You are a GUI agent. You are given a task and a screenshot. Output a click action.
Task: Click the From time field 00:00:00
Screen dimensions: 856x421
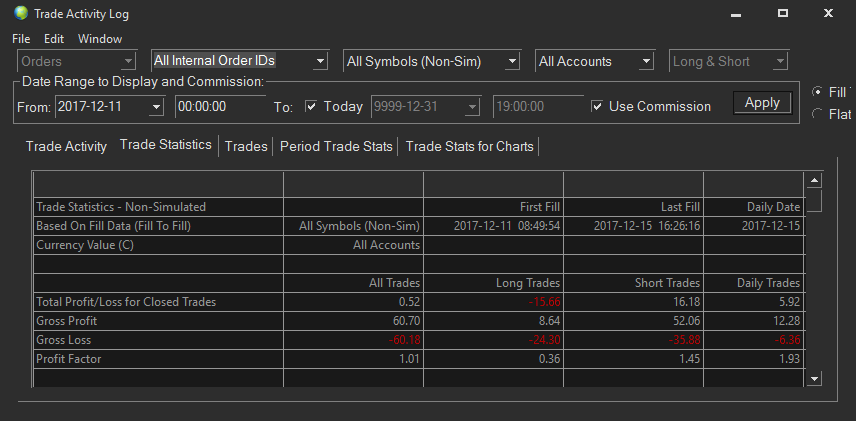[221, 106]
